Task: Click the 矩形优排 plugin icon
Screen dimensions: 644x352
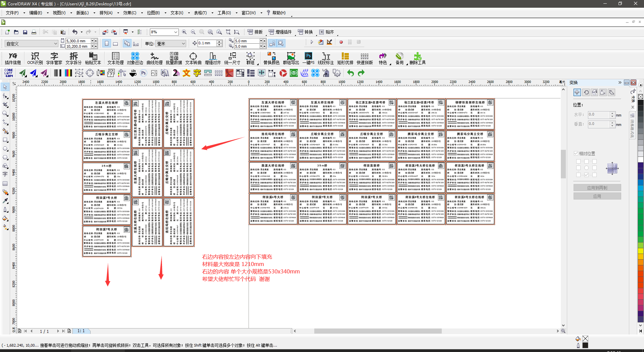Action: (x=345, y=58)
